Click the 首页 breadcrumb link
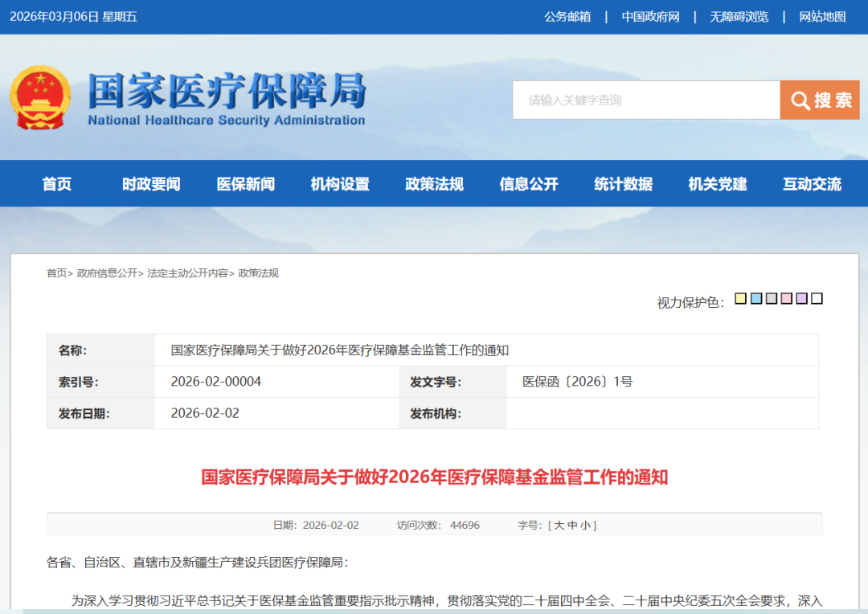 coord(56,273)
